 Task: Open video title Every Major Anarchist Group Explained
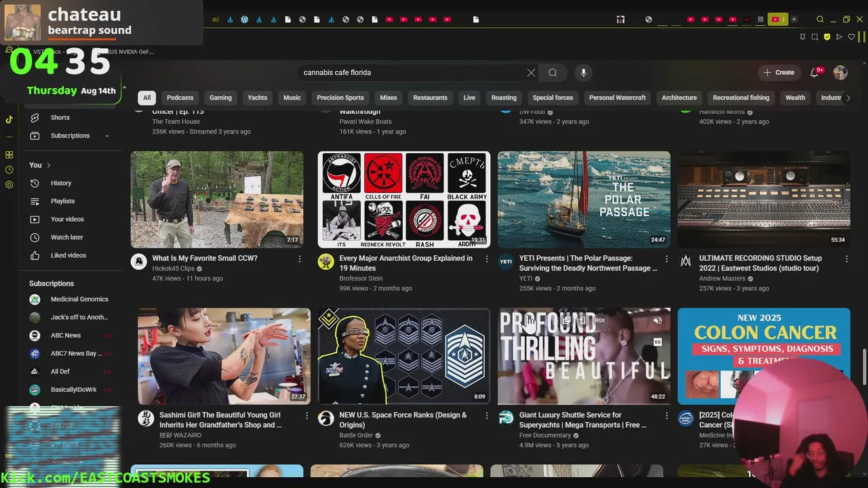click(x=406, y=263)
